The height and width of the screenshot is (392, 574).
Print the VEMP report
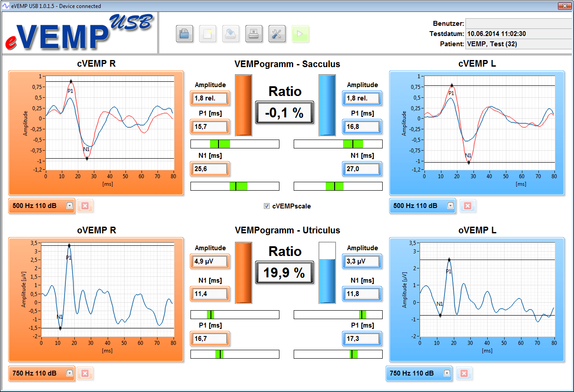[x=254, y=34]
